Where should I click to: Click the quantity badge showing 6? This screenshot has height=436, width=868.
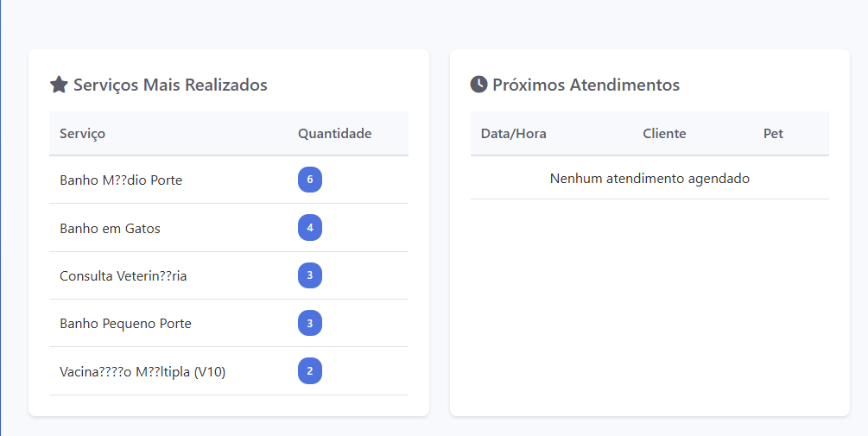pyautogui.click(x=310, y=180)
